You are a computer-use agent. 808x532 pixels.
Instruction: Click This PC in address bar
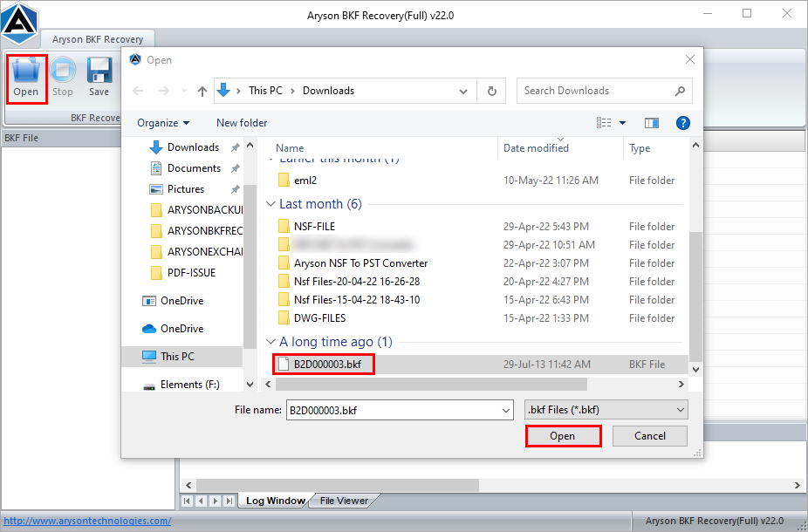coord(265,91)
